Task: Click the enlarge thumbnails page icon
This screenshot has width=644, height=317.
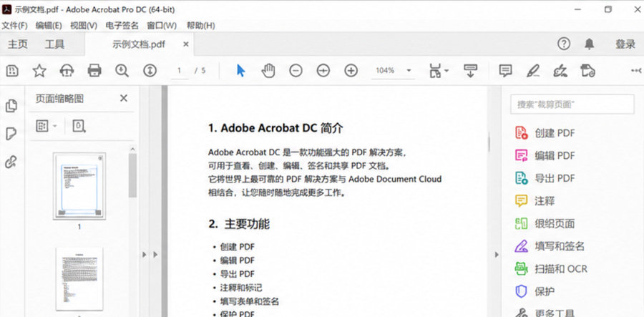Action: tap(79, 126)
